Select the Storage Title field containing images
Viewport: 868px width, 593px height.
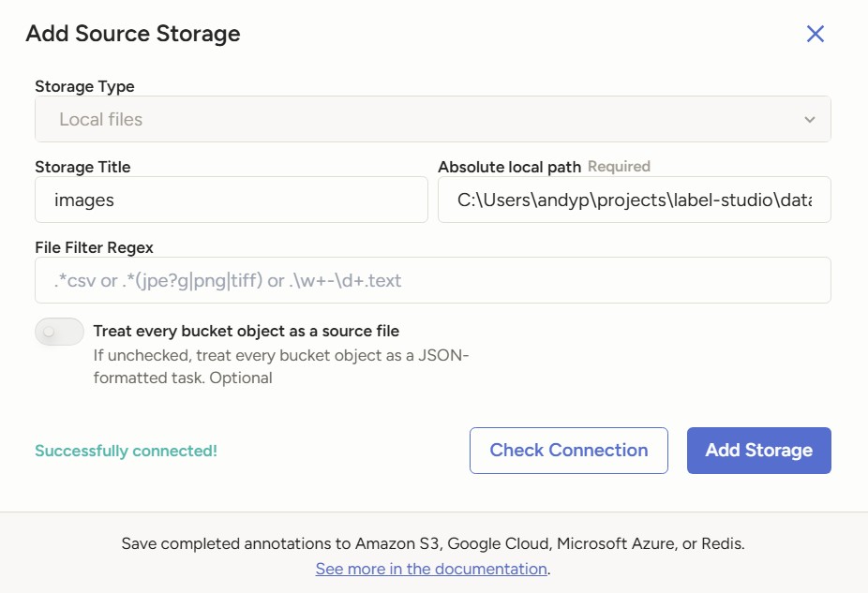pos(230,200)
